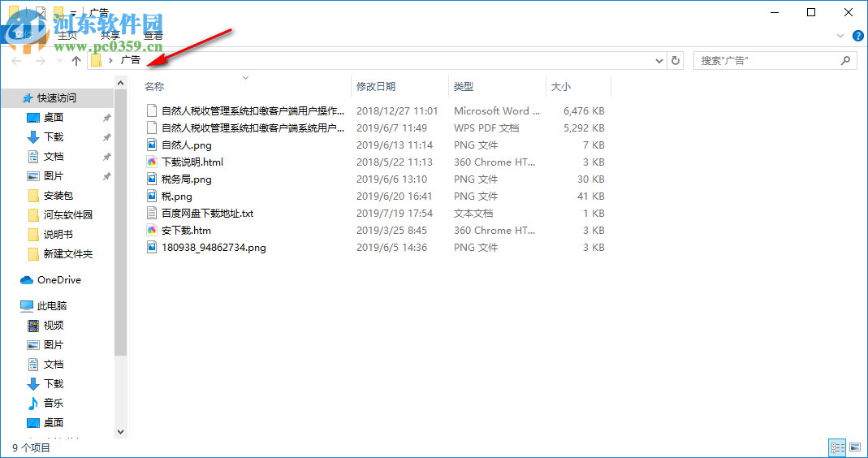Sort by 修改日期 column header

[x=399, y=86]
